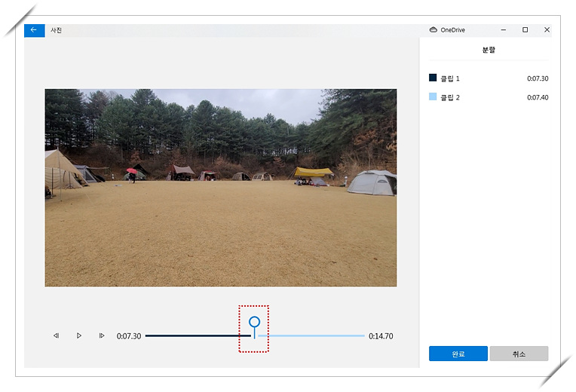Click the video preview image
576x392 pixels.
(221, 188)
